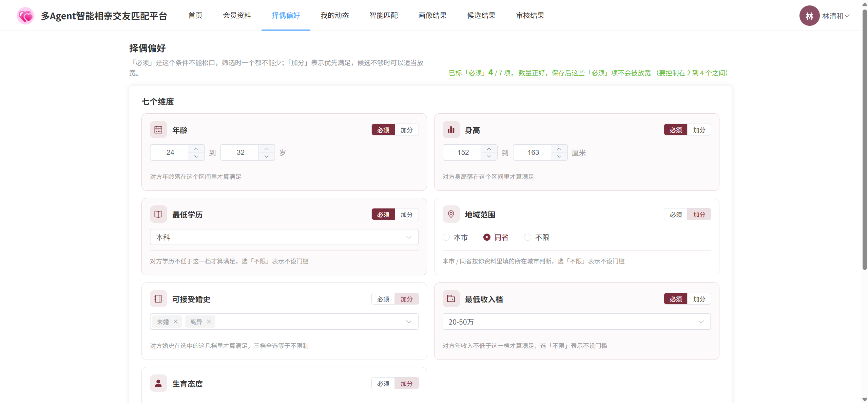This screenshot has height=403, width=868.
Task: Increase maximum height with up arrow
Action: [559, 149]
